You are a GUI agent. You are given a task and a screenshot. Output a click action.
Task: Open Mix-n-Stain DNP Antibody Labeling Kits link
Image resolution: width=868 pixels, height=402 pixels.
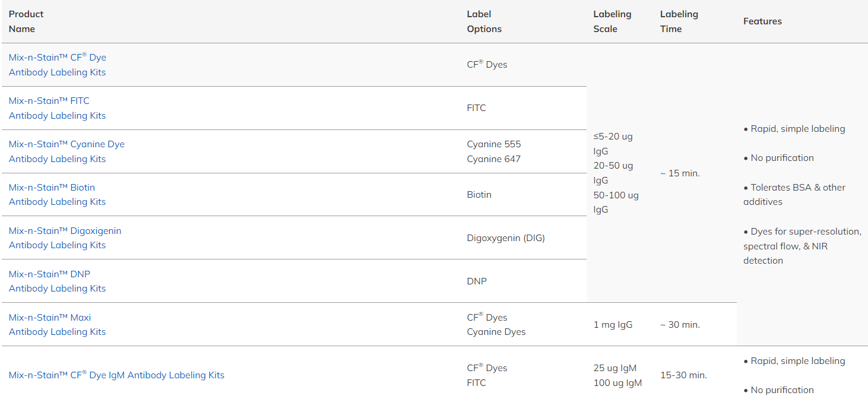pyautogui.click(x=57, y=281)
